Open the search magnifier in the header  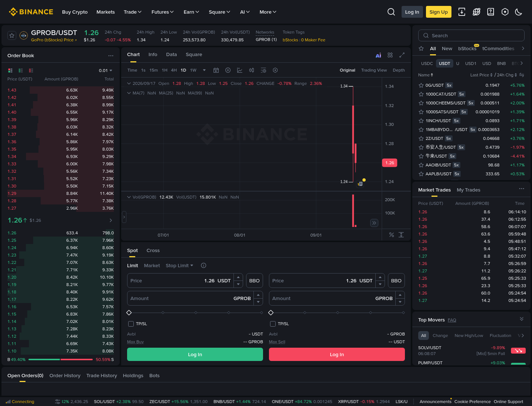(391, 12)
